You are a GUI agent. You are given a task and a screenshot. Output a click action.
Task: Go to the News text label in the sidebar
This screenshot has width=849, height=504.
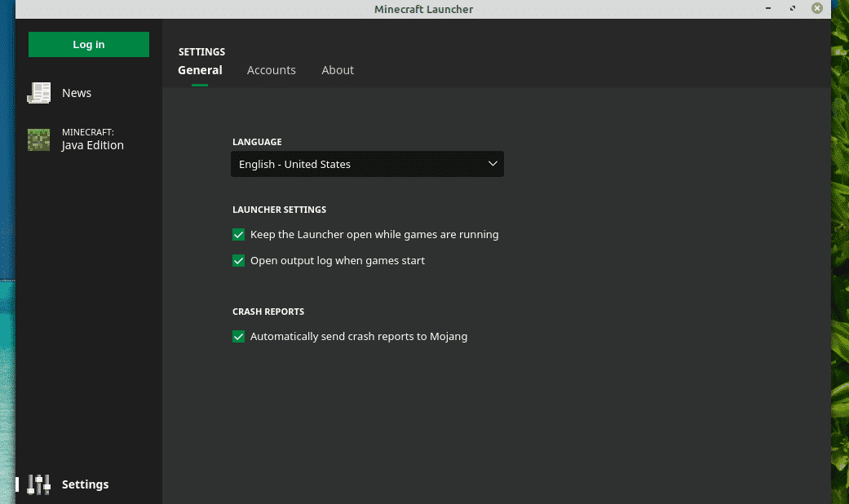(x=77, y=93)
